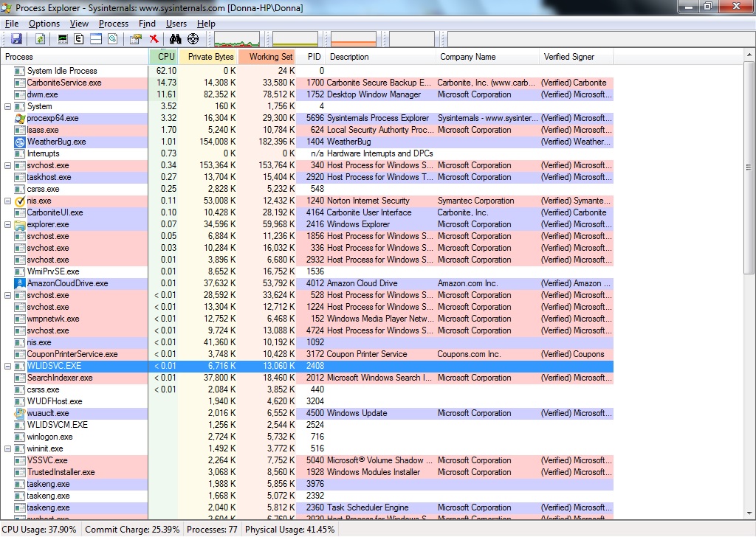Click the CPU usage mini graph in toolbar

[x=237, y=39]
